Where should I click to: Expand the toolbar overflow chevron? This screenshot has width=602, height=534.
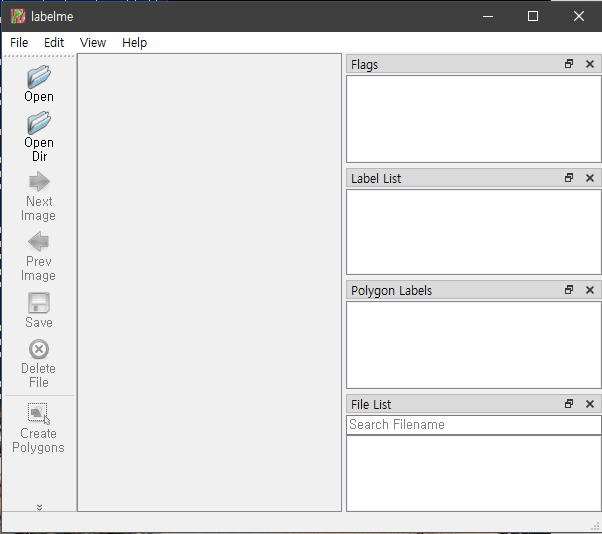(39, 507)
